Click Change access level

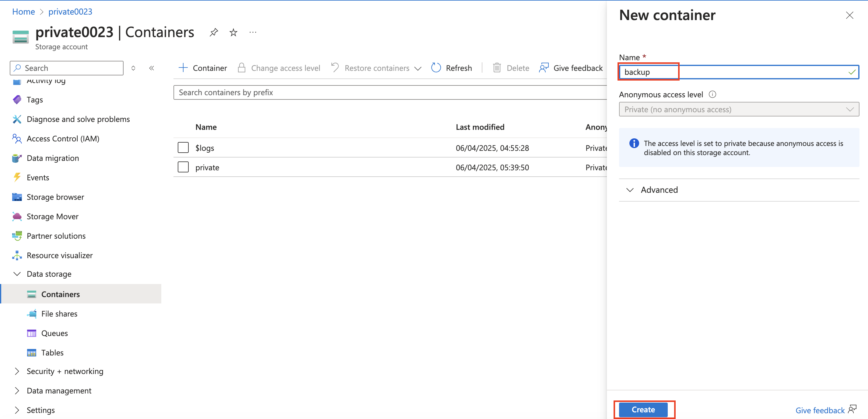[x=279, y=68]
